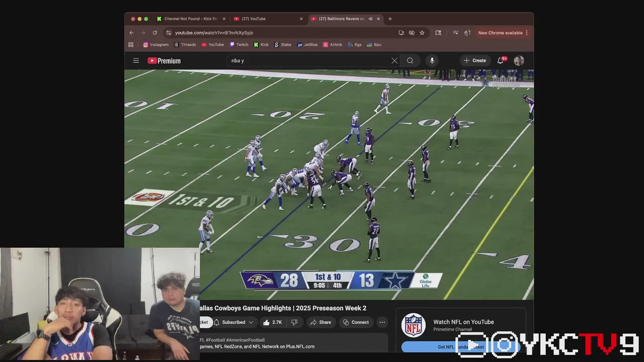
Task: Click the video player to pause
Action: [x=329, y=185]
